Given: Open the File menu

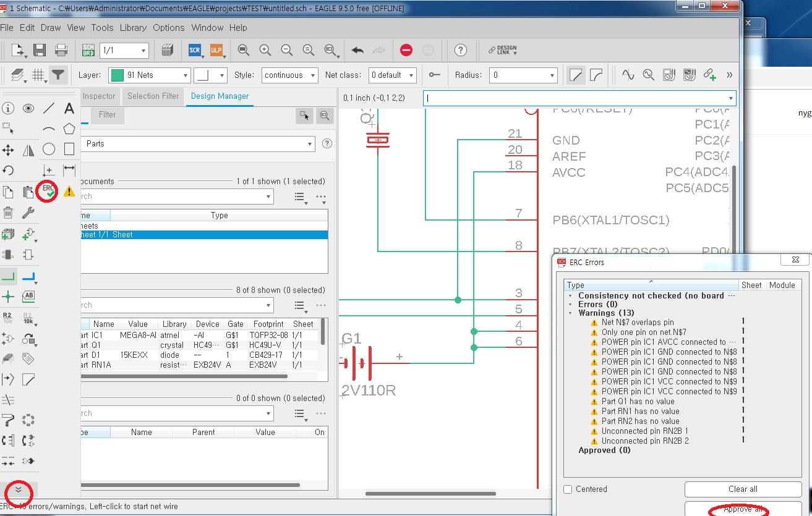Looking at the screenshot, I should click(x=7, y=28).
